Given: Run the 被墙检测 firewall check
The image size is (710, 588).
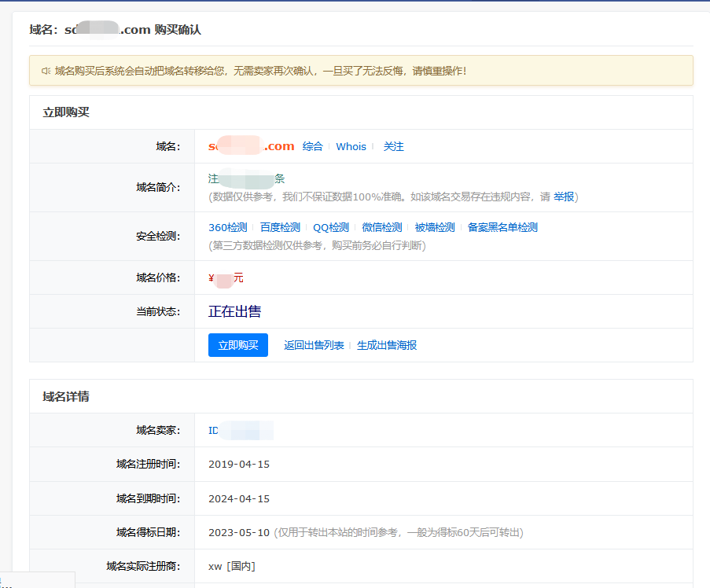Looking at the screenshot, I should (435, 227).
